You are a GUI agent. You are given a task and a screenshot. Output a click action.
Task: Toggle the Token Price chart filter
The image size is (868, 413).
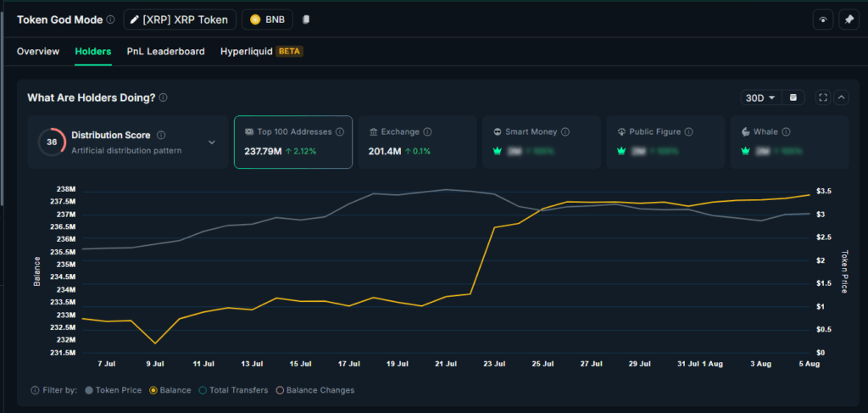(114, 390)
